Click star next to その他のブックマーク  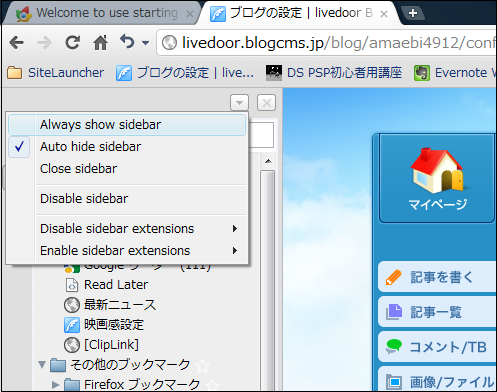tap(202, 366)
